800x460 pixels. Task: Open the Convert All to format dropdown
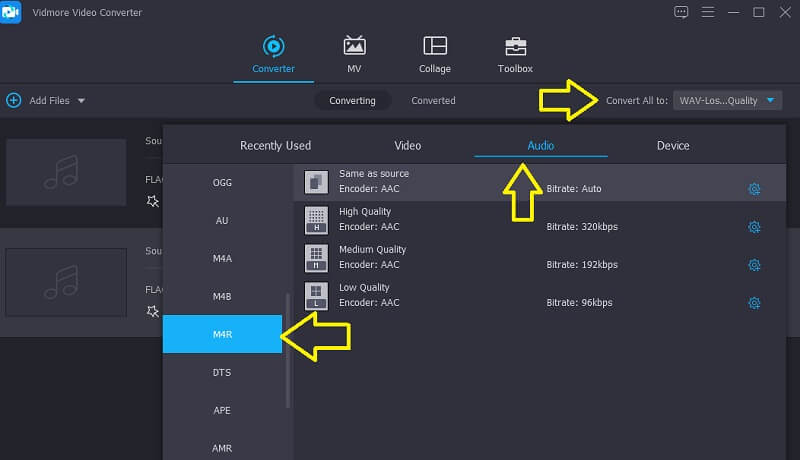click(727, 100)
